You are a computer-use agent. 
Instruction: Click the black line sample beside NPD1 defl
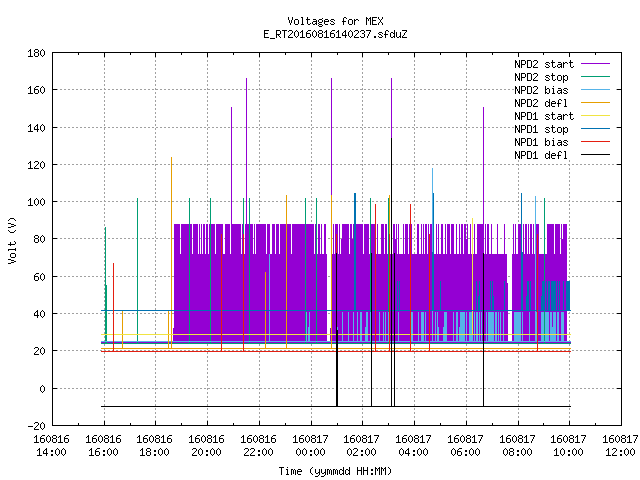point(595,155)
